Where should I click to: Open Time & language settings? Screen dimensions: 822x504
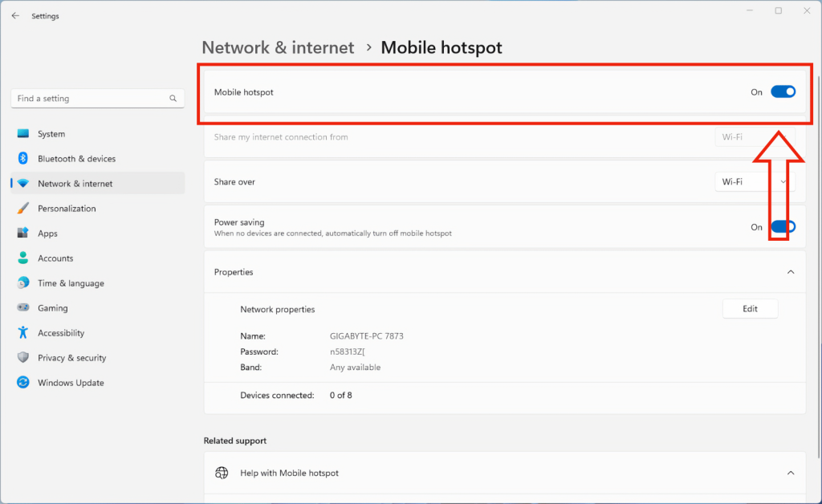point(98,283)
